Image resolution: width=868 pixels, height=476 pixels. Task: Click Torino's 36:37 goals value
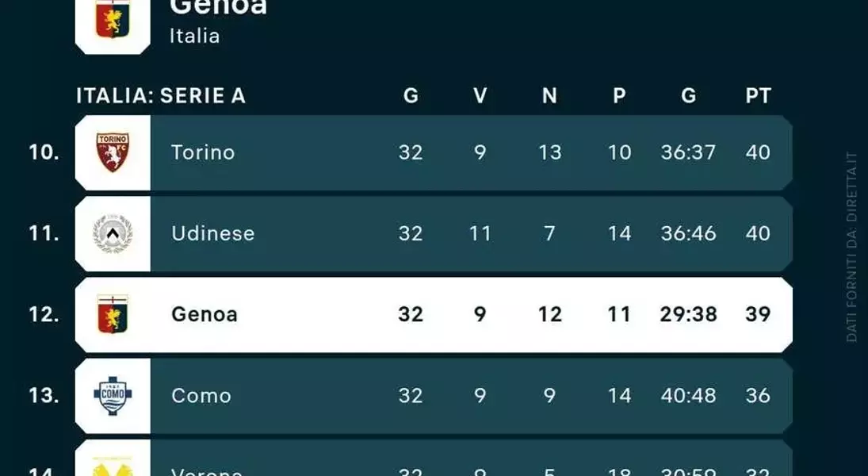pyautogui.click(x=688, y=152)
